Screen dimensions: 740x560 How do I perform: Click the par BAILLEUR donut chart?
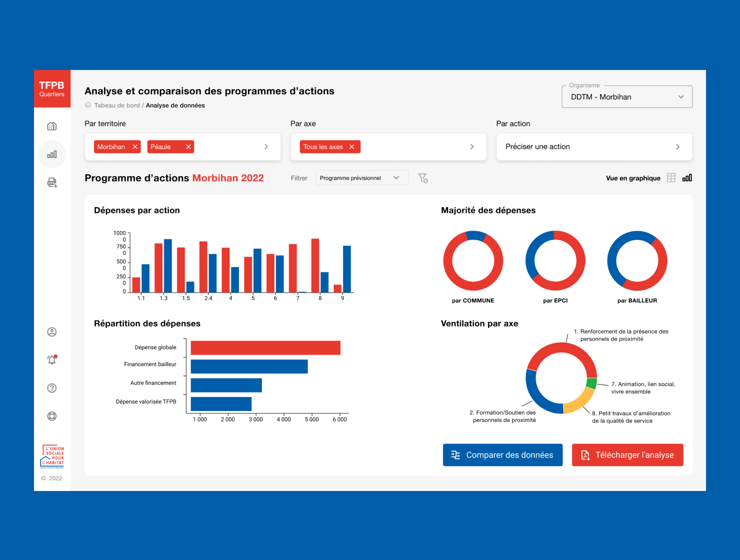pyautogui.click(x=637, y=260)
